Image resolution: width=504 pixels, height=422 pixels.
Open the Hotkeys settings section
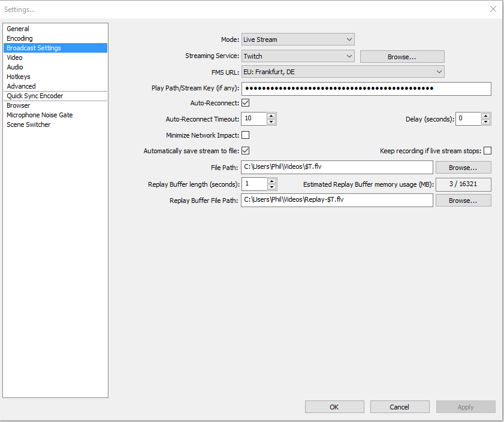[55, 77]
